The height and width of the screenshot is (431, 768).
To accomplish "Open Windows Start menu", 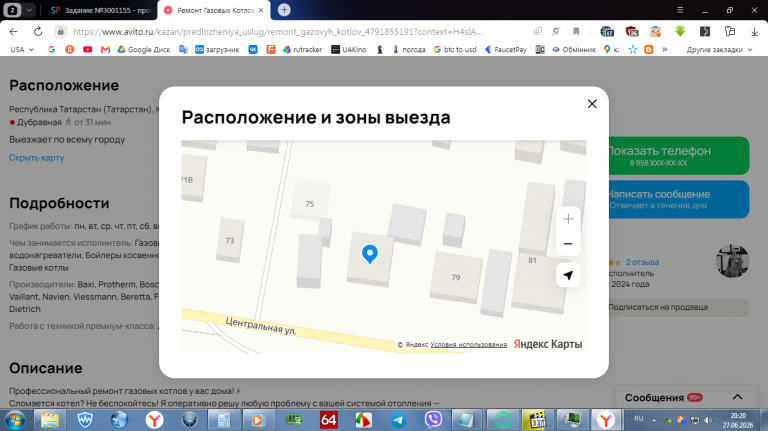I will pyautogui.click(x=14, y=420).
